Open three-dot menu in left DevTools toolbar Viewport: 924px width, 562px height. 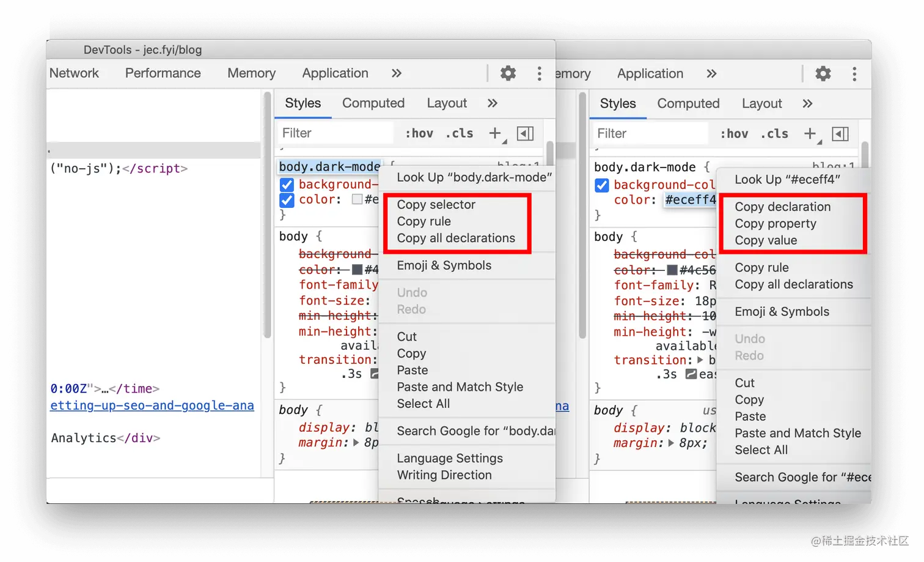(x=539, y=73)
